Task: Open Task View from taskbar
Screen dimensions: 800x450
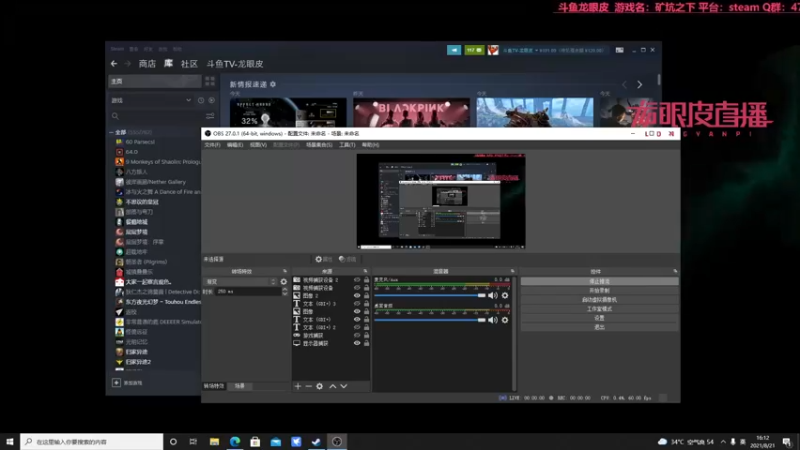Action: [193, 442]
